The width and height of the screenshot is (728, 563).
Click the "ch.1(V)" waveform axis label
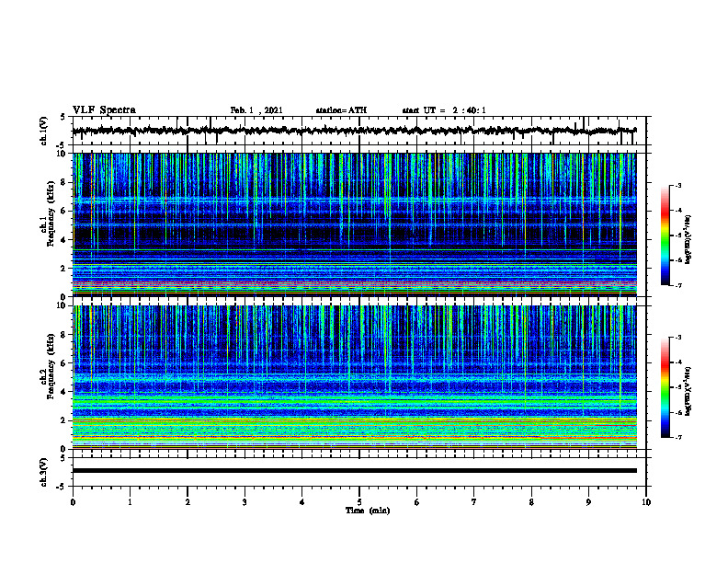coord(43,131)
